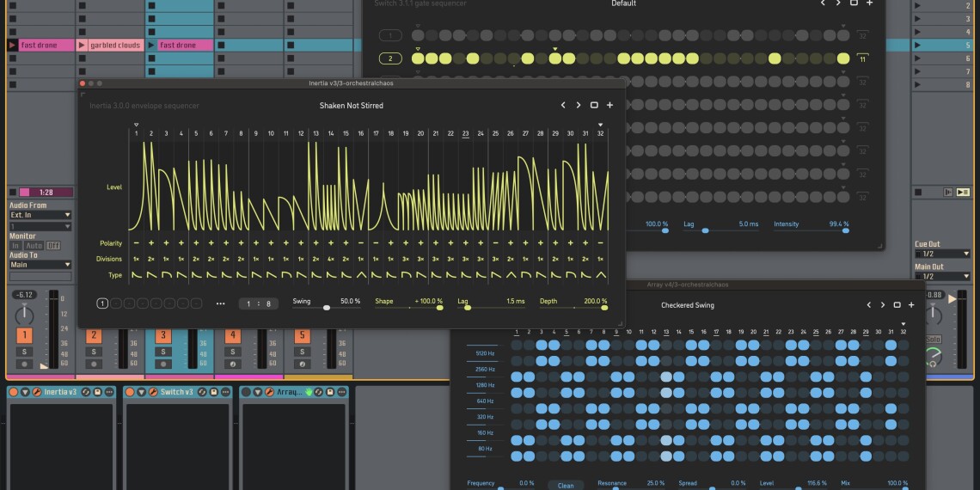The image size is (980, 490).
Task: Solo track 1 with the S button
Action: (25, 352)
